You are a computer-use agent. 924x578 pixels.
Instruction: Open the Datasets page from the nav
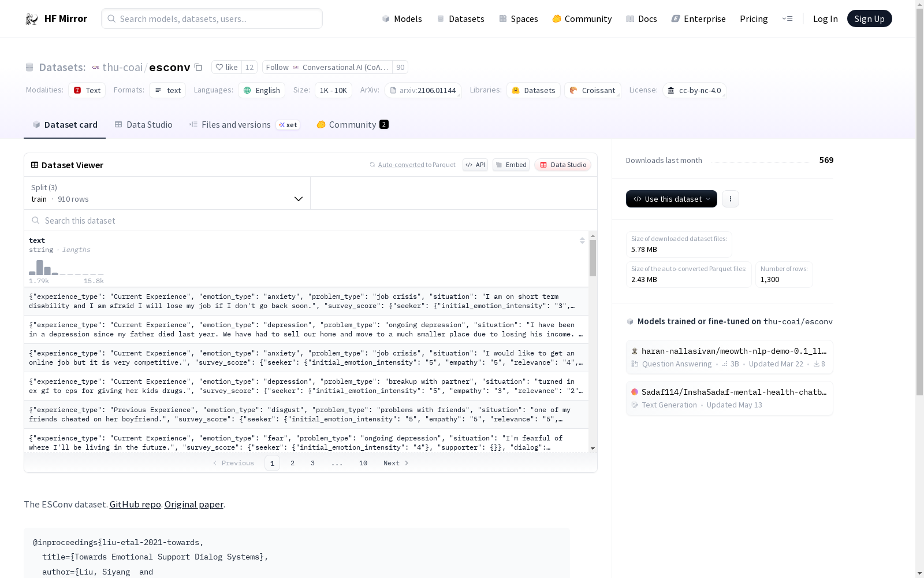pyautogui.click(x=460, y=18)
